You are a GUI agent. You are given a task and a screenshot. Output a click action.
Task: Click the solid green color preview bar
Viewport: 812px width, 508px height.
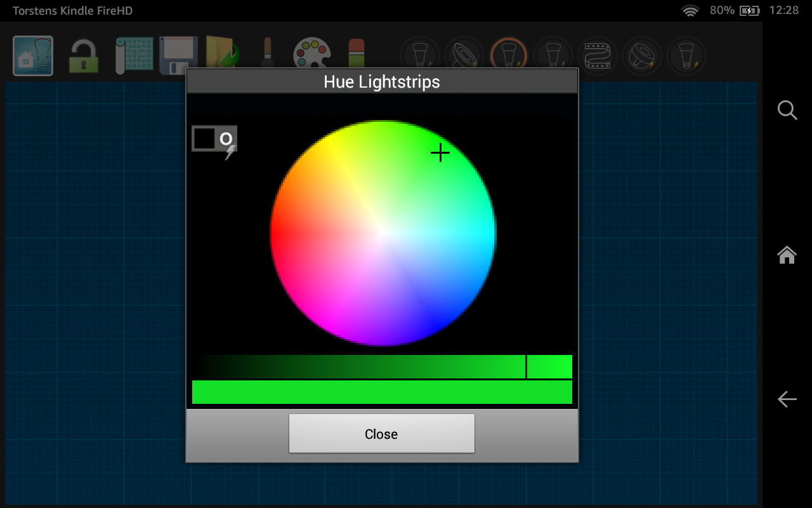tap(382, 392)
